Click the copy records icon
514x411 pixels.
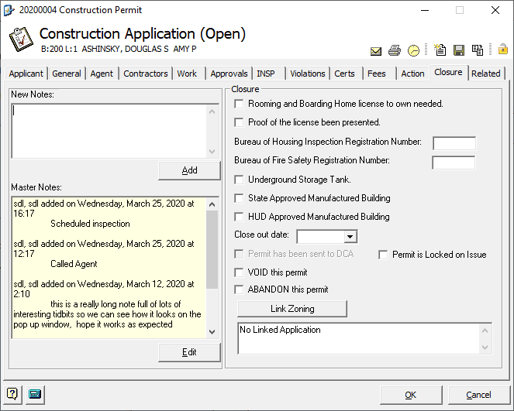pos(477,50)
